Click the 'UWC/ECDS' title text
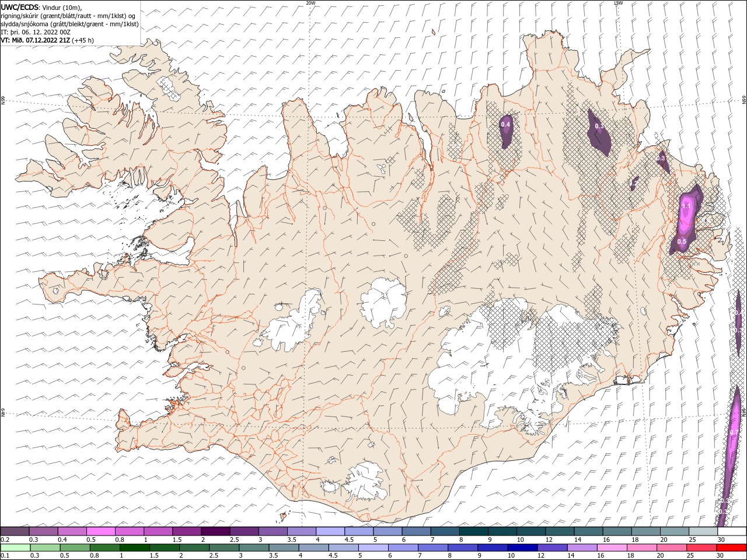This screenshot has width=747, height=560. (x=20, y=7)
